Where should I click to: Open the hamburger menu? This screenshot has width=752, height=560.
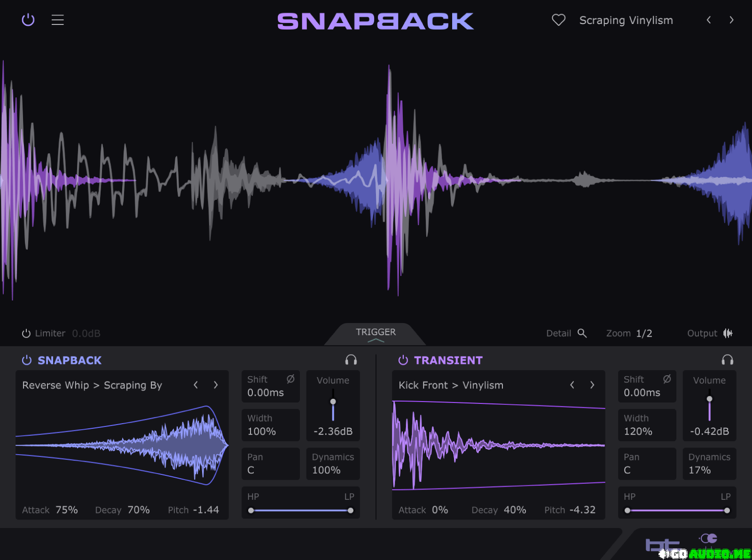pyautogui.click(x=57, y=20)
